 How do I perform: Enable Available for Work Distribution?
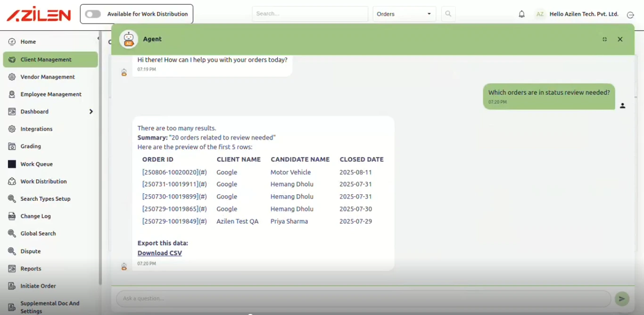[93, 14]
